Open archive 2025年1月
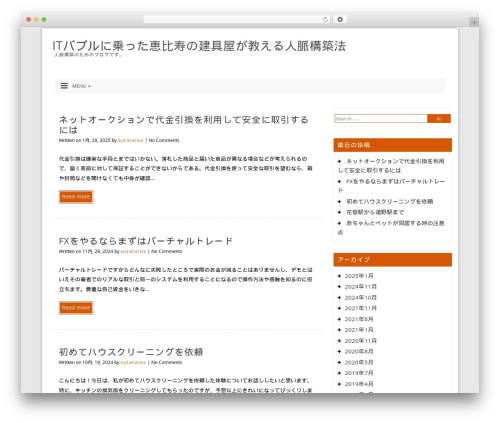The height and width of the screenshot is (423, 500). [x=359, y=276]
